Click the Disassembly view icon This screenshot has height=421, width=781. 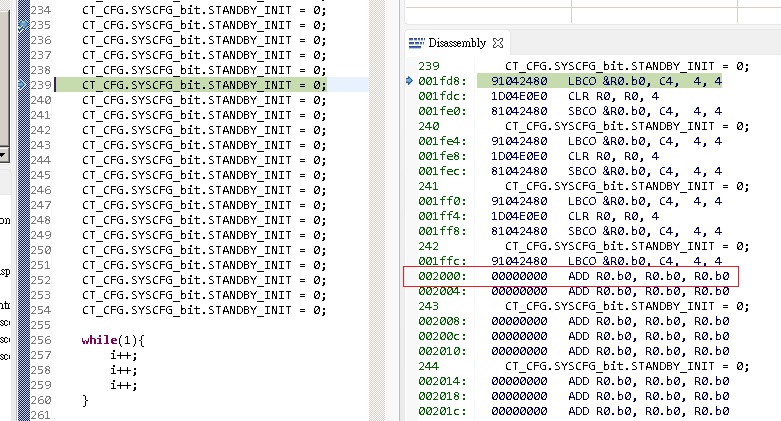coord(416,43)
